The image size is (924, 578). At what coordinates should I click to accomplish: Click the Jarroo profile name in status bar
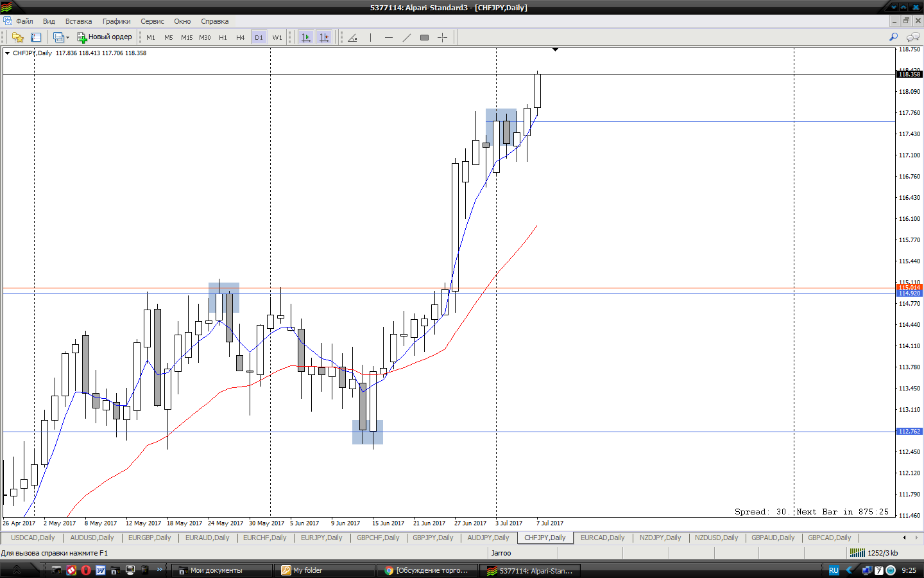tap(501, 553)
